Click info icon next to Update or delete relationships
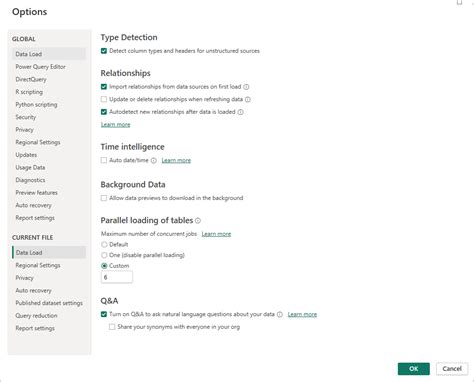Image resolution: width=474 pixels, height=382 pixels. 248,100
